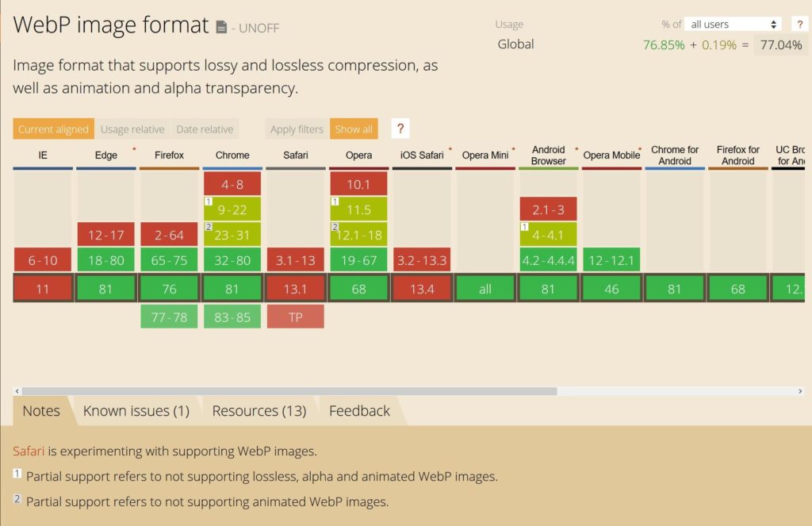Screen dimensions: 812x526
Task: Click note marker 1 on Opera 11.5
Action: [334, 202]
